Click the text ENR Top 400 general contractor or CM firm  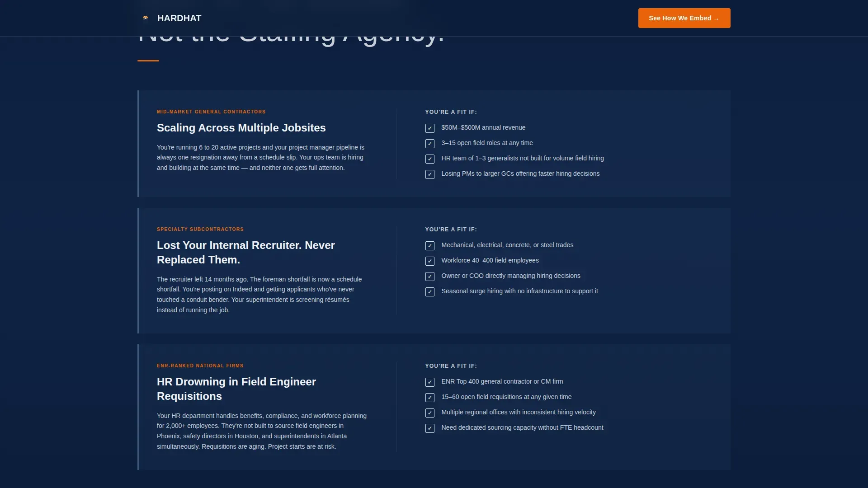pyautogui.click(x=502, y=381)
